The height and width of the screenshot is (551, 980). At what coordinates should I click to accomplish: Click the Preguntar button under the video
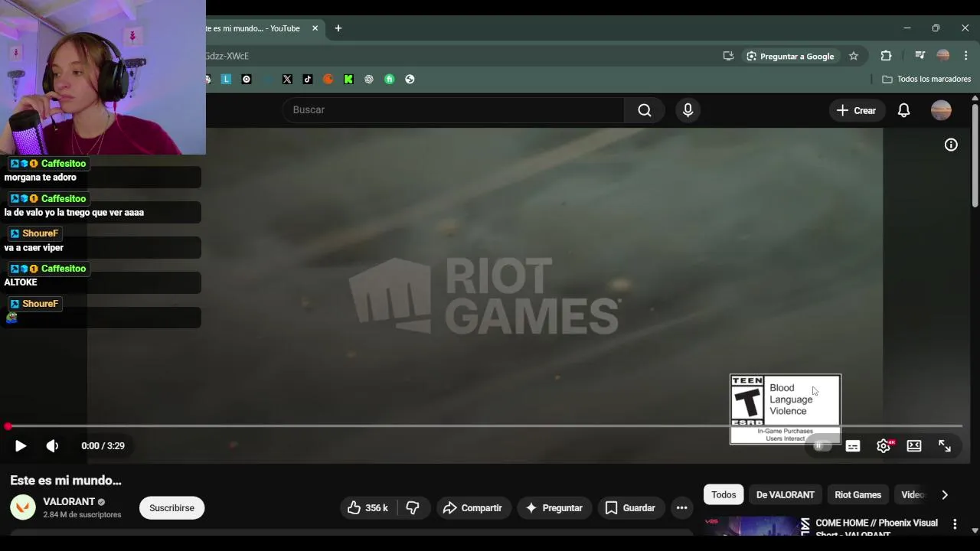pyautogui.click(x=554, y=508)
